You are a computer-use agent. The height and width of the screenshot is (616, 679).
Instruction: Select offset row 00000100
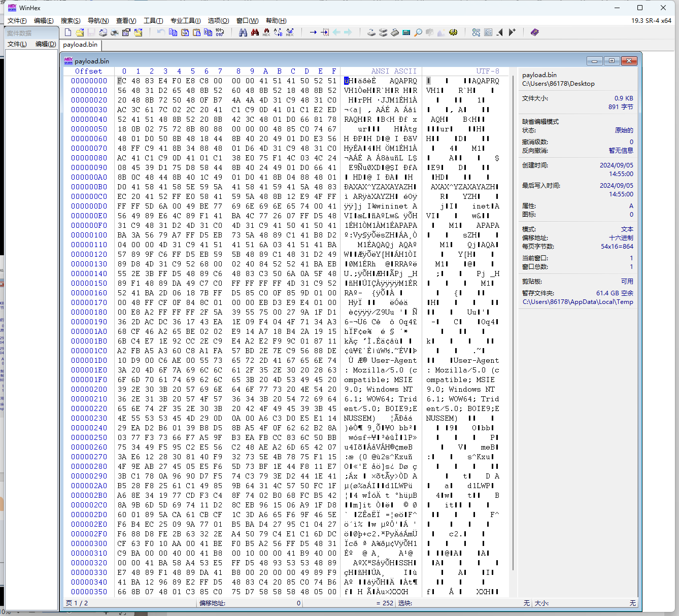(89, 235)
